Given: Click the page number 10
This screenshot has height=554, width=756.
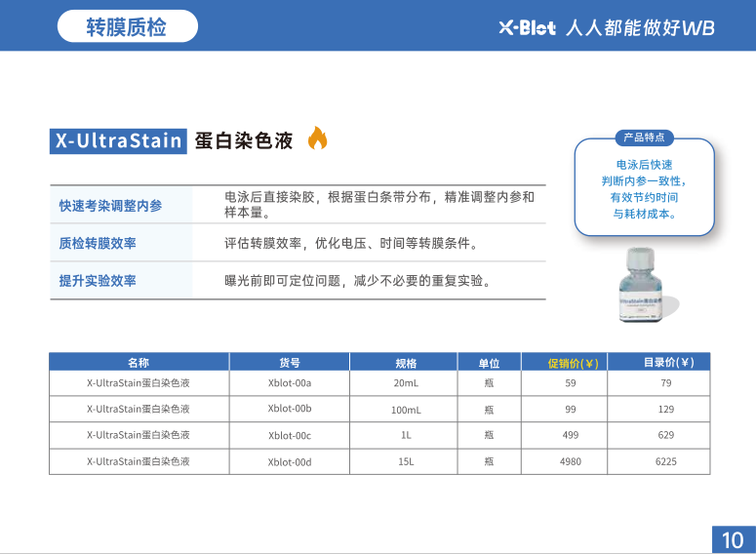Looking at the screenshot, I should tap(733, 540).
